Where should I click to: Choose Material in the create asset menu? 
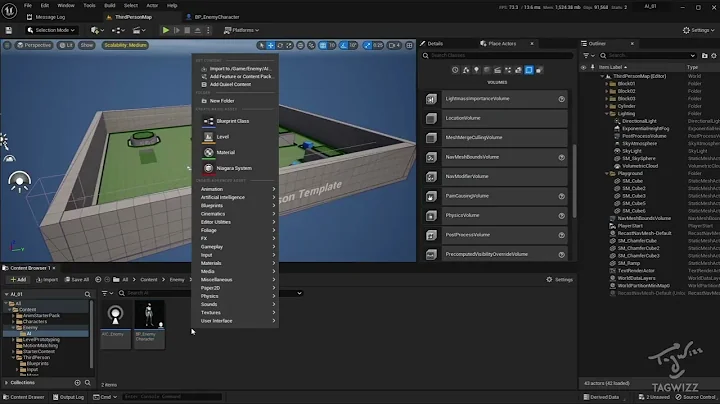(x=234, y=152)
